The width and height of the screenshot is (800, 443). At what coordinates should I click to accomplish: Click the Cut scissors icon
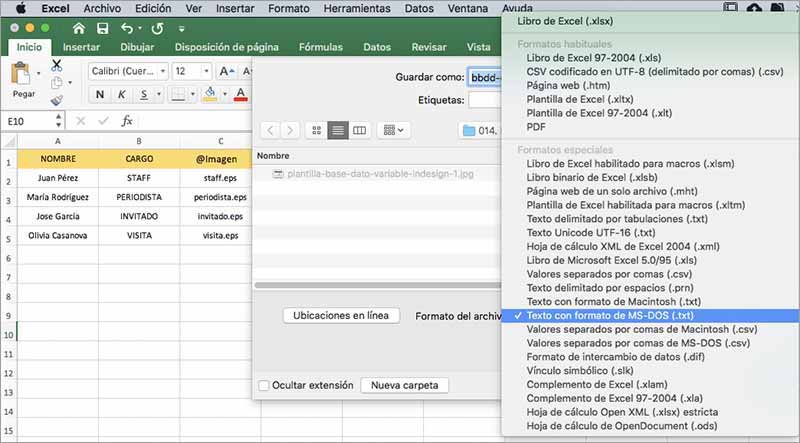(x=57, y=65)
